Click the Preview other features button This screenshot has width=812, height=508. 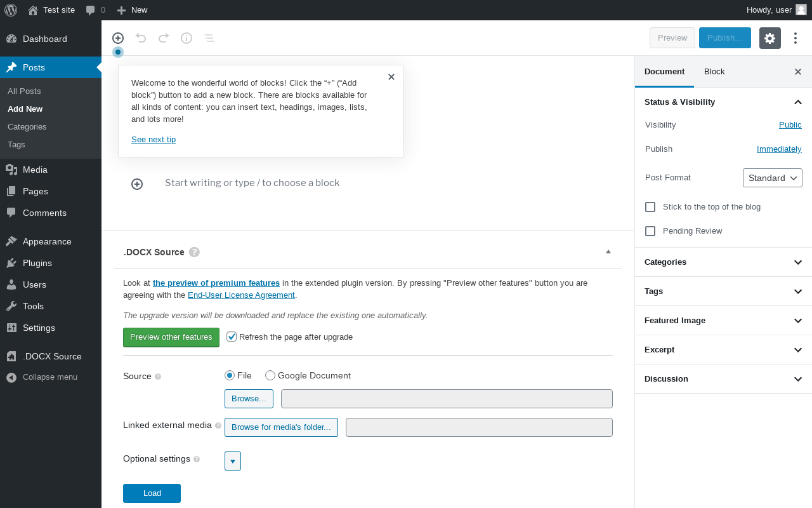click(171, 337)
